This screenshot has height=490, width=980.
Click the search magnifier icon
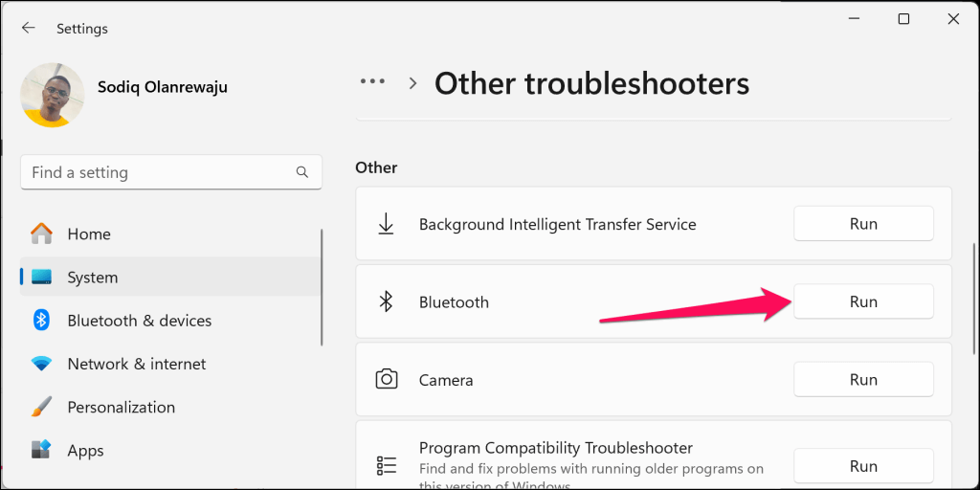click(302, 173)
